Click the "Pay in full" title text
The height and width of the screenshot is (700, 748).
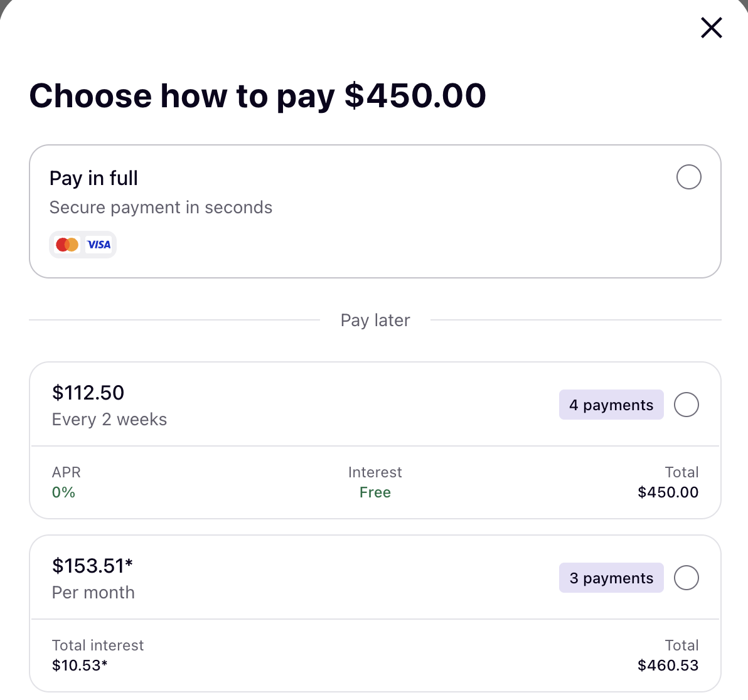pyautogui.click(x=93, y=179)
